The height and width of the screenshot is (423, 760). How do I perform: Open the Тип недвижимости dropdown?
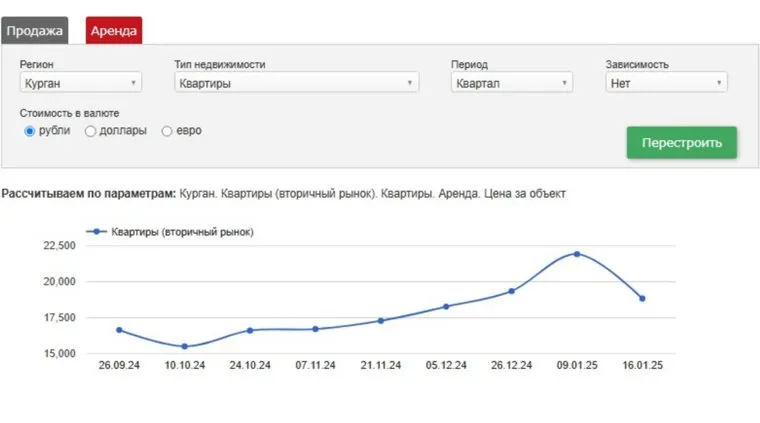(x=296, y=83)
